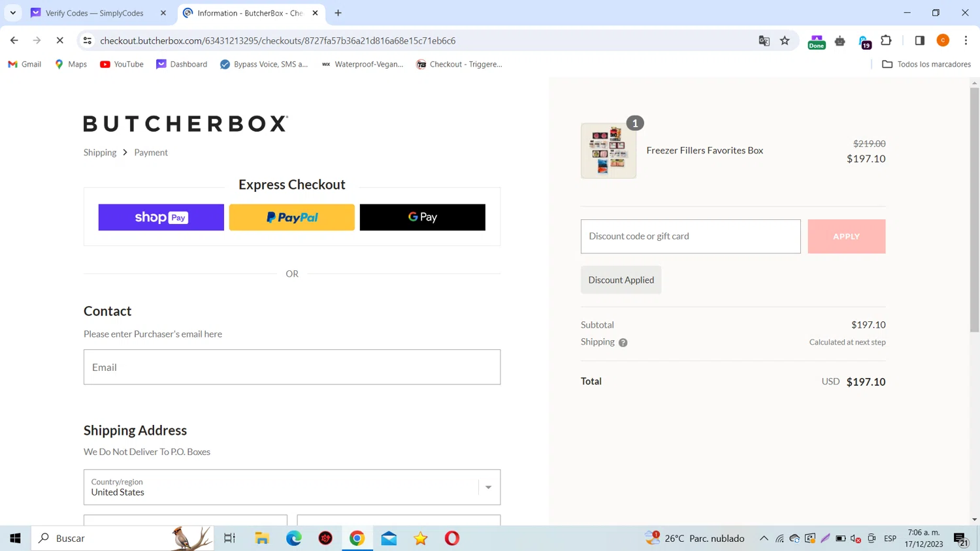This screenshot has height=551, width=980.
Task: Check the battery status tray icon
Action: coord(841,539)
